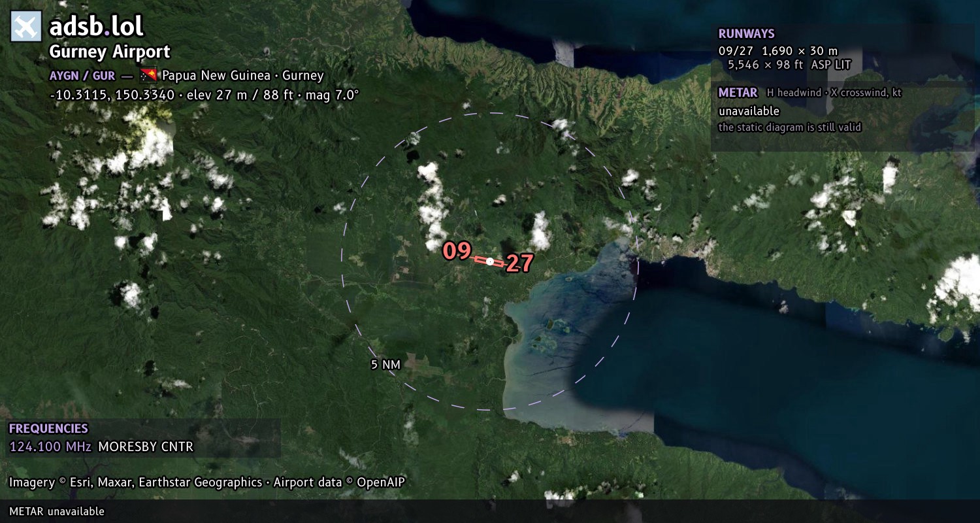This screenshot has height=523, width=980.
Task: Click the Imagery © Esri, Maxar attribution line
Action: click(x=207, y=482)
